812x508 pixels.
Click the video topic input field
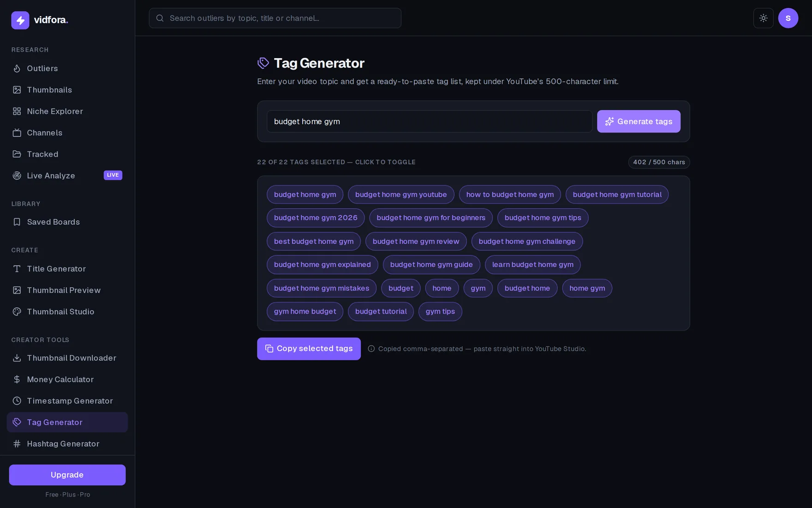click(x=430, y=121)
